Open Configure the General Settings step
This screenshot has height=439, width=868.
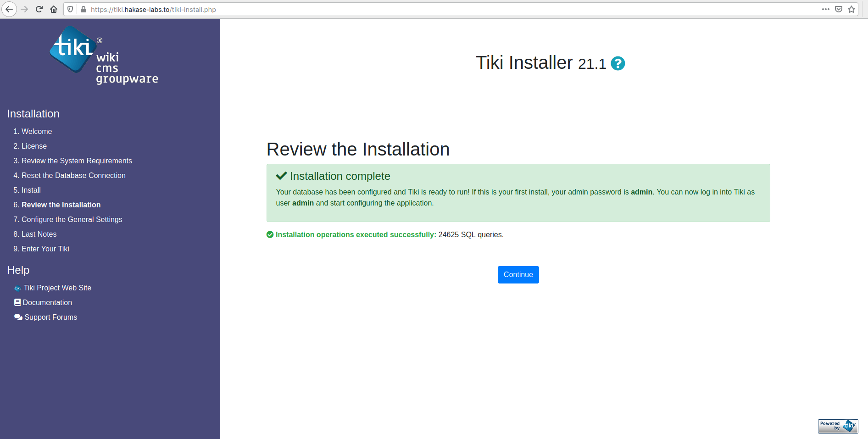click(x=72, y=219)
